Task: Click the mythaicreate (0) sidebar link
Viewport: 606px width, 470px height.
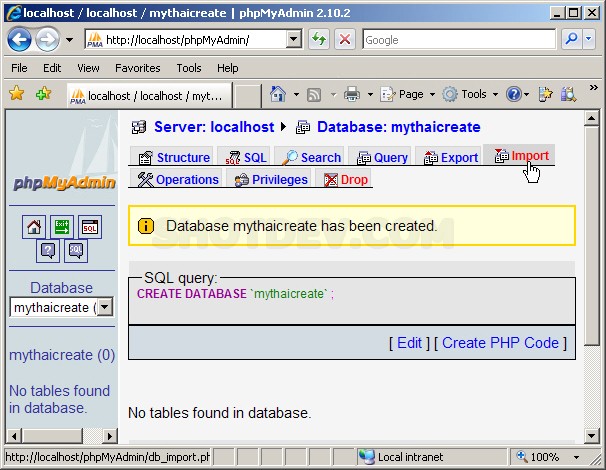Action: [x=61, y=355]
